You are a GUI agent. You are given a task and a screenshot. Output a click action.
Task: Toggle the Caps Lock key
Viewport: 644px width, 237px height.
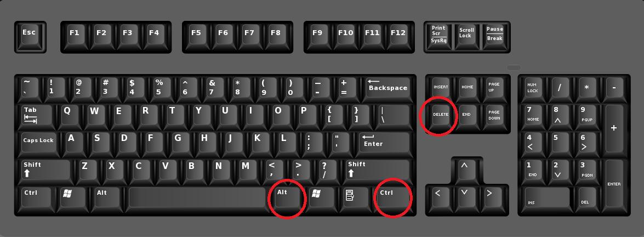39,143
